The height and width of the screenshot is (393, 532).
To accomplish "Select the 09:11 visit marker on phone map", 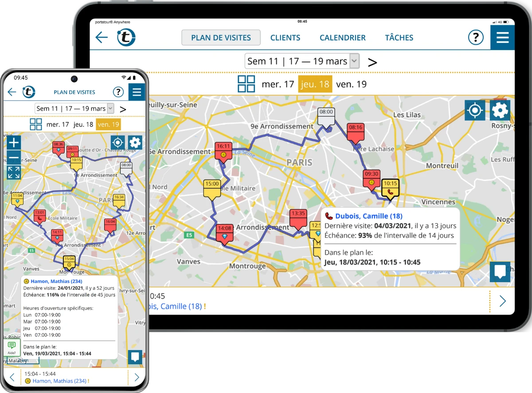I will [x=73, y=152].
